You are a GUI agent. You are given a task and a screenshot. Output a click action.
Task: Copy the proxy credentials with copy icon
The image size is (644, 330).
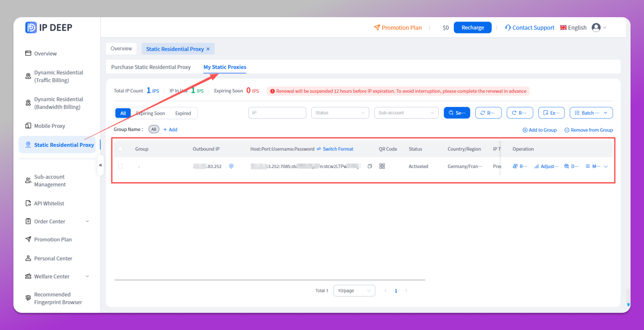point(370,166)
